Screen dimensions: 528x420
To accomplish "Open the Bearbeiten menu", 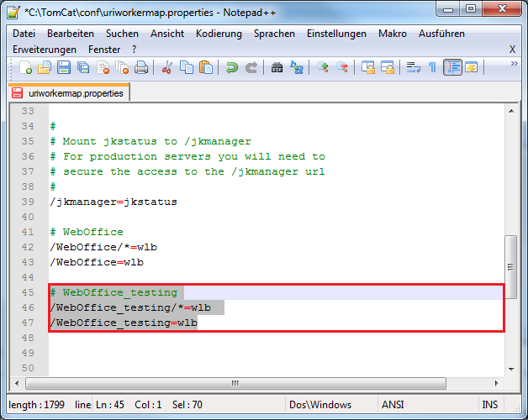I will click(71, 34).
